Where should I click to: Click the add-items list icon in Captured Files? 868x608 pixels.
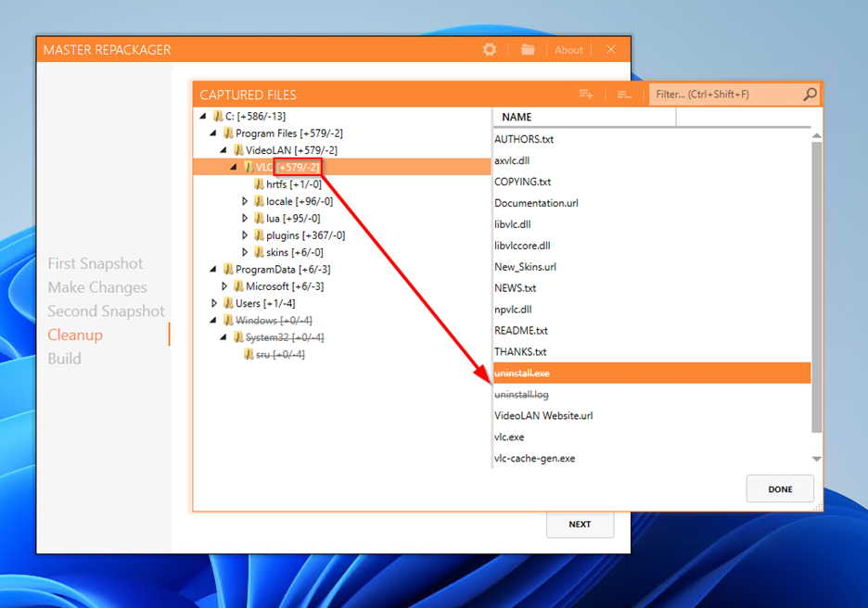[x=586, y=95]
